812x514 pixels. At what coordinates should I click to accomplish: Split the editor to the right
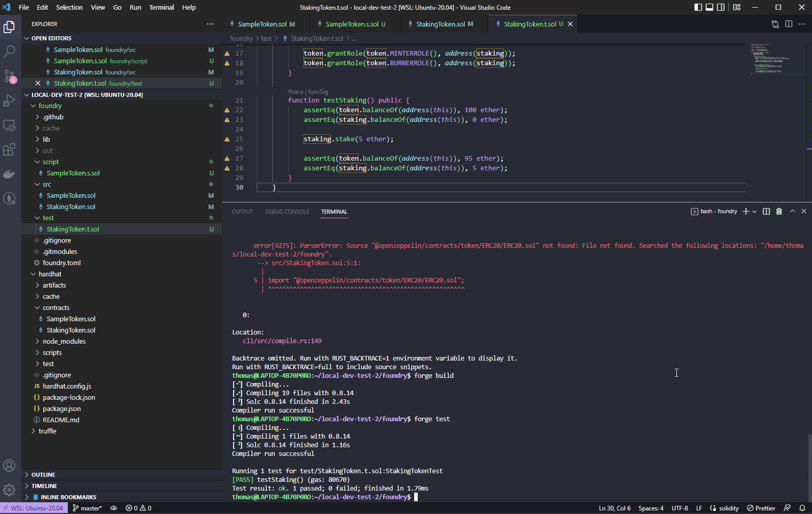(x=789, y=24)
